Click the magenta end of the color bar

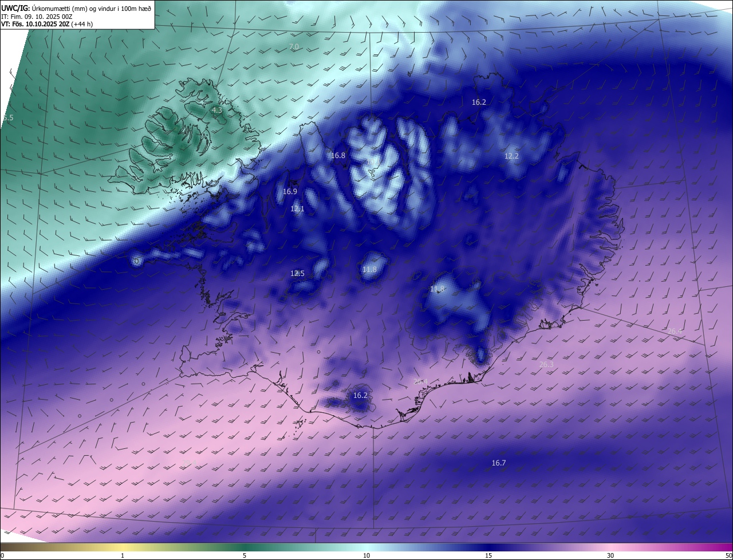click(722, 547)
